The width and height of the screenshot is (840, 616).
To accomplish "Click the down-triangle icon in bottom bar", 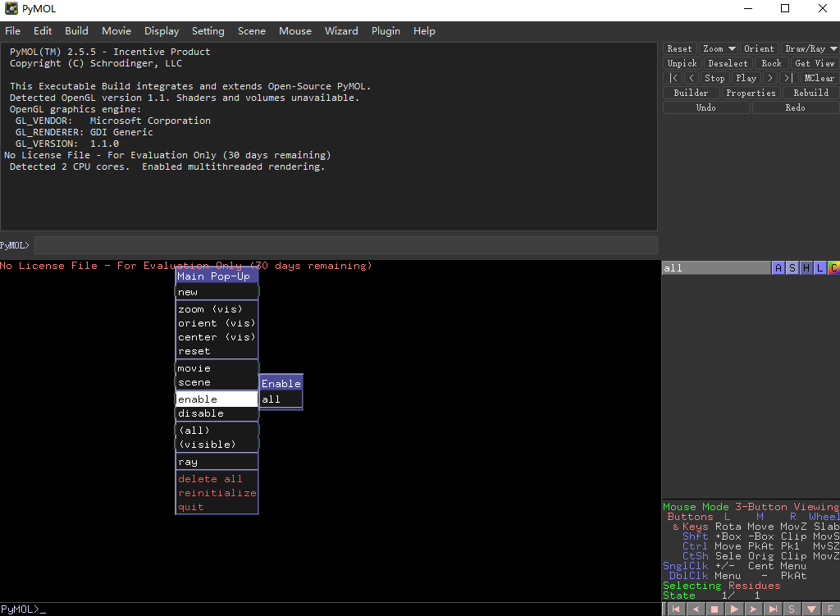I will click(811, 609).
